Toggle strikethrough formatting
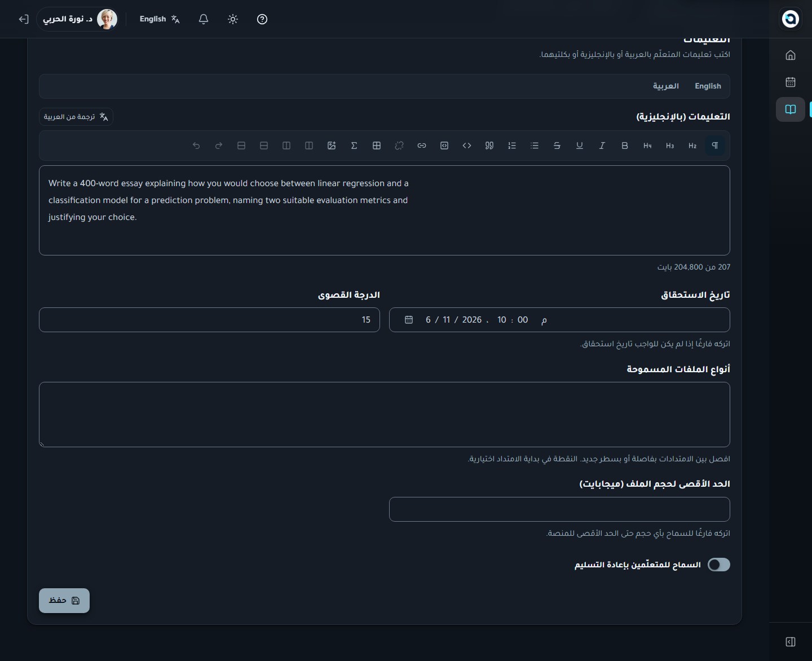The height and width of the screenshot is (661, 812). point(557,146)
